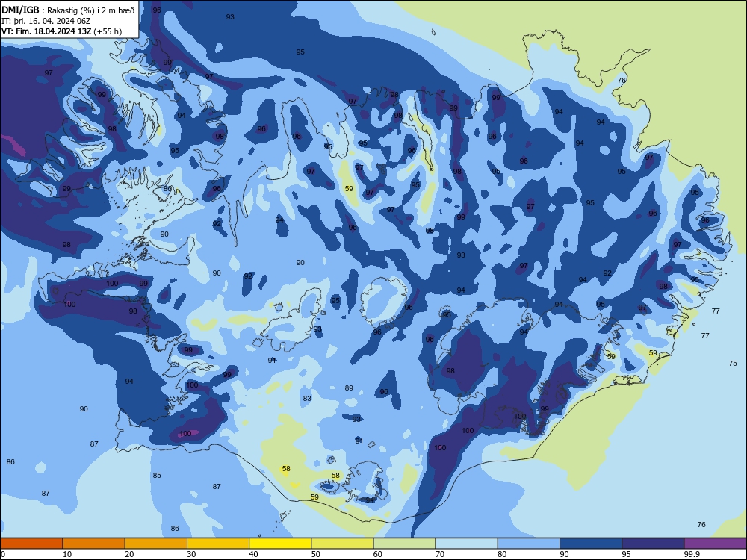This screenshot has height=560, width=747.
Task: Click the 95–99.9 navy legend swatch
Action: 653,544
